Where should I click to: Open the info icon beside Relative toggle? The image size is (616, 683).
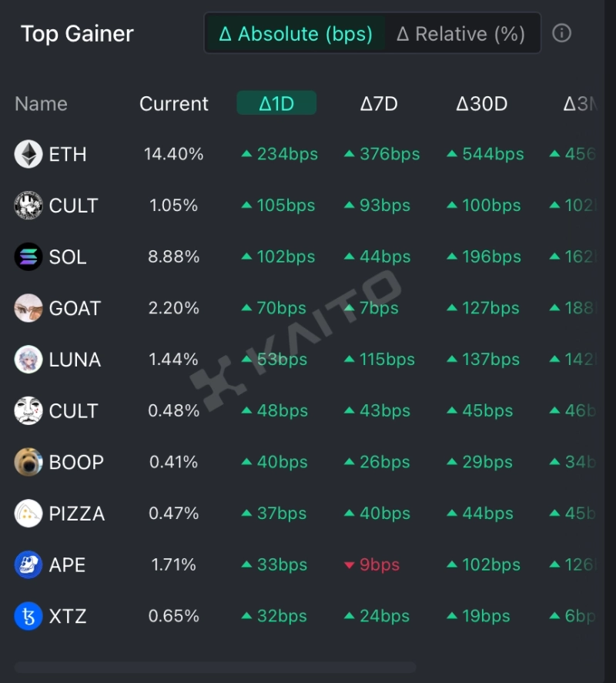point(562,33)
